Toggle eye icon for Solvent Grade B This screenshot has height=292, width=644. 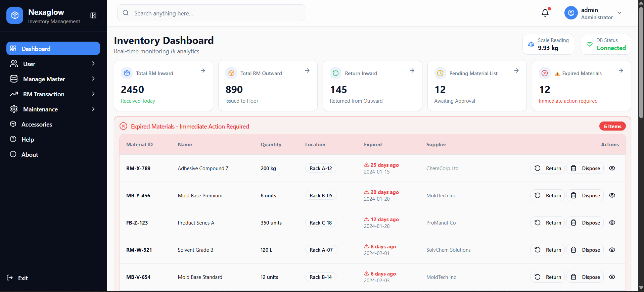612,250
